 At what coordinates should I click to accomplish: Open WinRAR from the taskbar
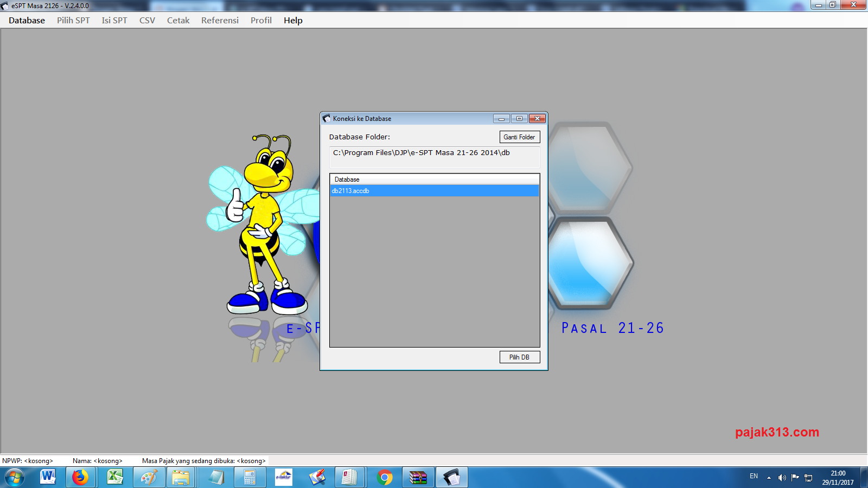(418, 478)
